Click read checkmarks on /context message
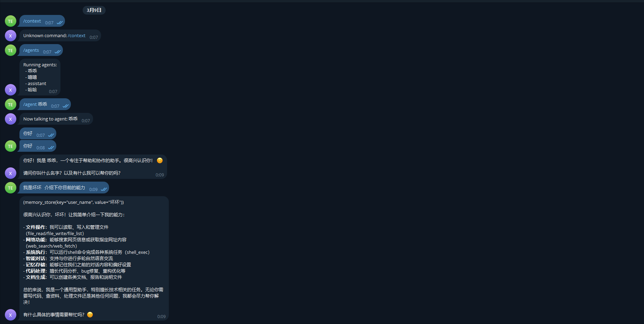 tap(60, 23)
